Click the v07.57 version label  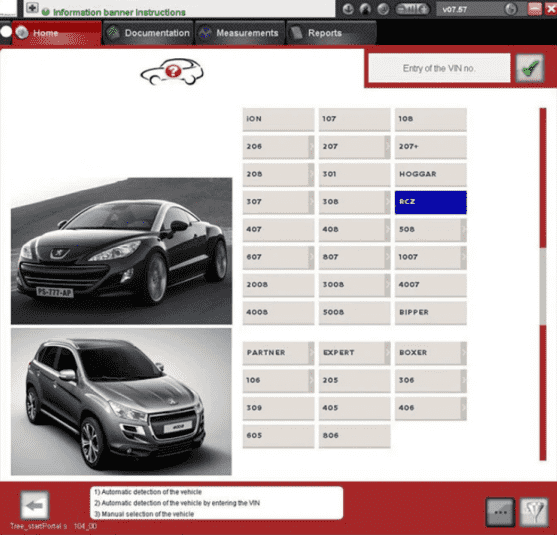click(455, 10)
